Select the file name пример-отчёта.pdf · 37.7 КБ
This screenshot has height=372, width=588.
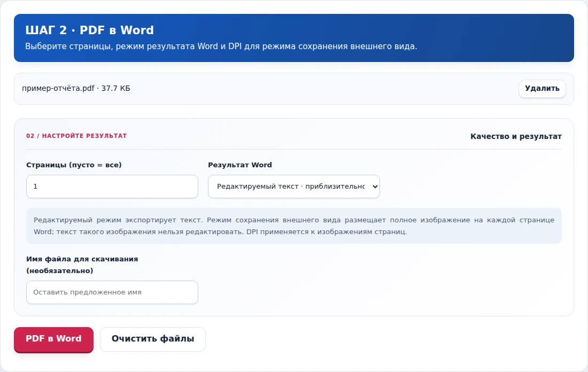pos(76,89)
